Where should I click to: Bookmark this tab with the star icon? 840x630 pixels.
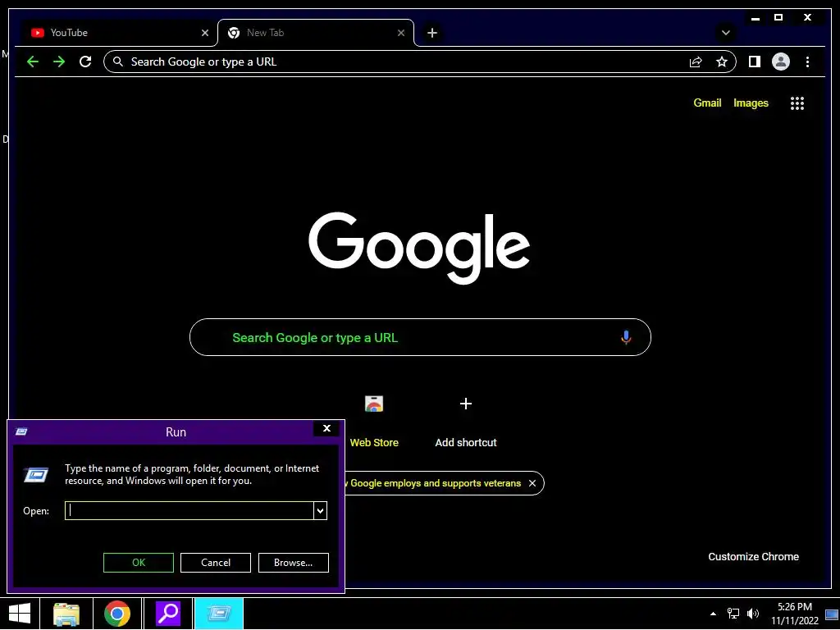click(x=722, y=62)
